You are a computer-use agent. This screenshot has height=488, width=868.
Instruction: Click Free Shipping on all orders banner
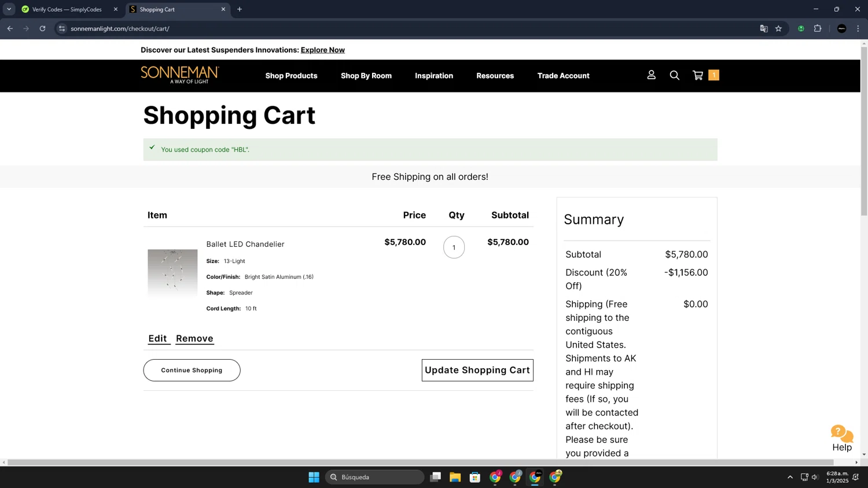click(x=430, y=177)
